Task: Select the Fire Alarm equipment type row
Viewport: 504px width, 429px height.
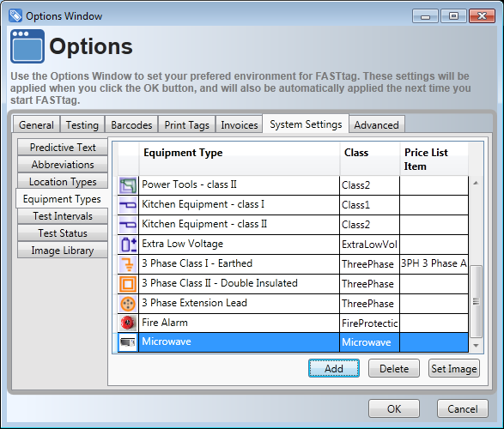Action: coord(293,323)
